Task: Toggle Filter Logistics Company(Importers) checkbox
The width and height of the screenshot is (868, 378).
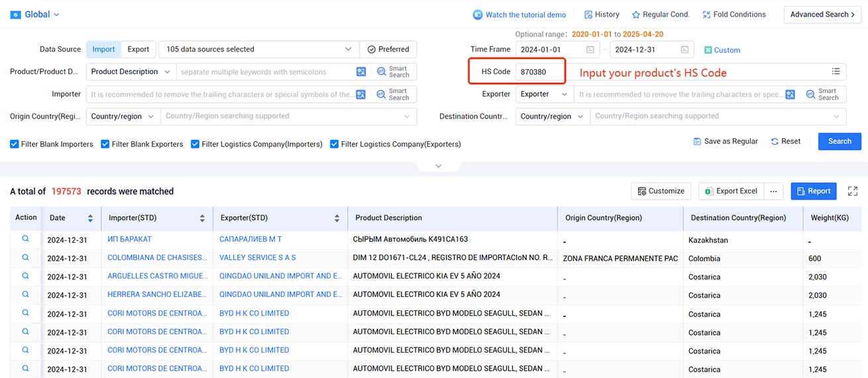Action: click(195, 144)
